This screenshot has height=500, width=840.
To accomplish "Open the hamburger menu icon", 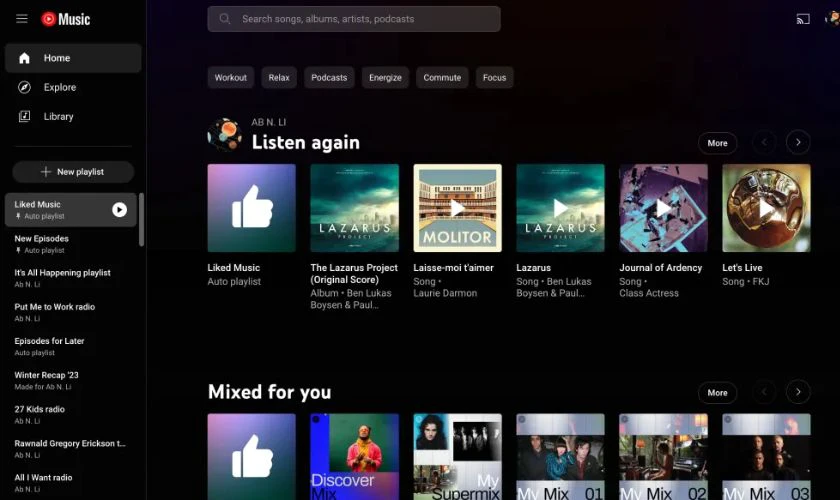I will [21, 19].
